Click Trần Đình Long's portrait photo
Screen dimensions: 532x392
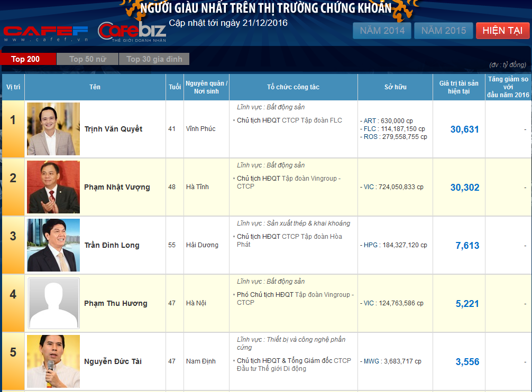53,245
